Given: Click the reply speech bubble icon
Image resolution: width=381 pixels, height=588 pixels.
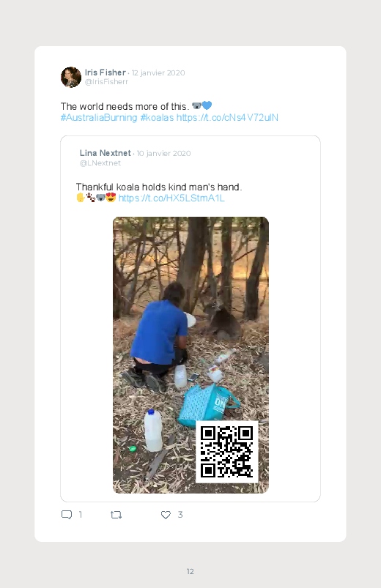Looking at the screenshot, I should 67,515.
